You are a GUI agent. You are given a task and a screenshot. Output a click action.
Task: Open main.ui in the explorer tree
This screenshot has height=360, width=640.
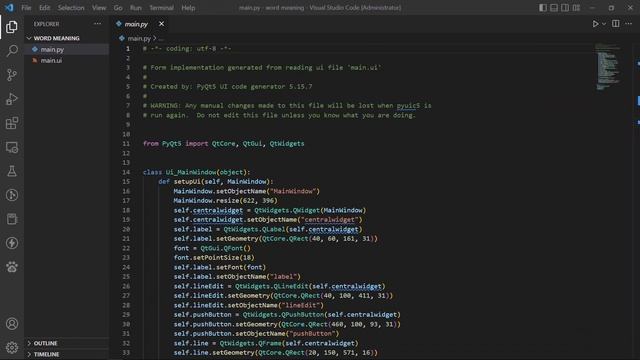51,60
